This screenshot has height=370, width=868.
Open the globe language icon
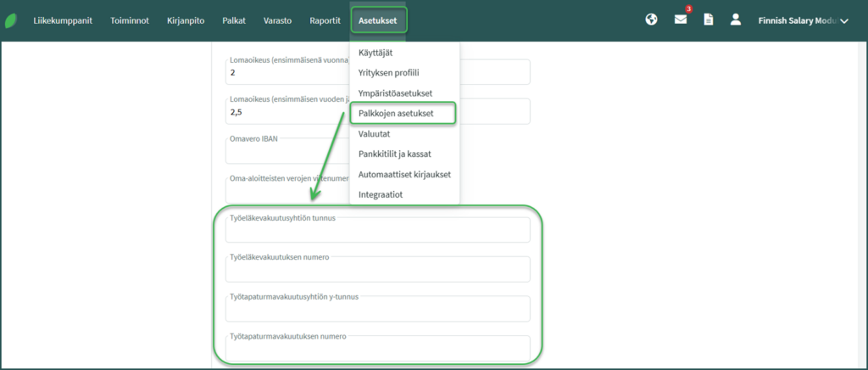(651, 20)
